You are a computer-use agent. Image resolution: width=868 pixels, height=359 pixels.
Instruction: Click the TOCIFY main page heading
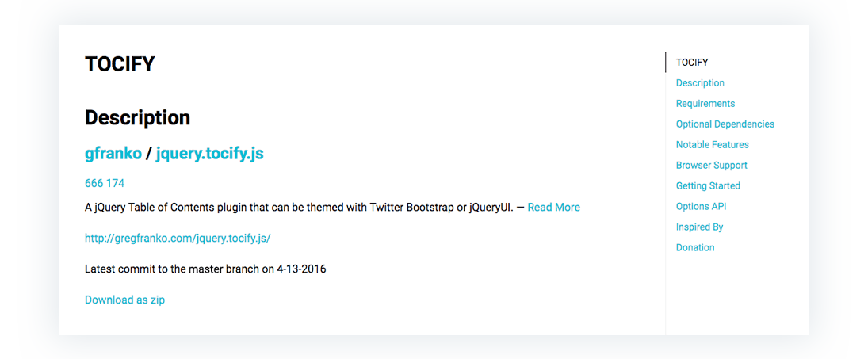click(x=120, y=64)
